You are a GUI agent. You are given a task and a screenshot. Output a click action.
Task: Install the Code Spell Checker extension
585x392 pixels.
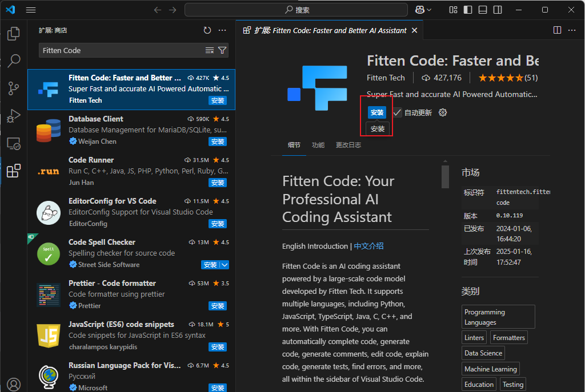[x=210, y=265]
